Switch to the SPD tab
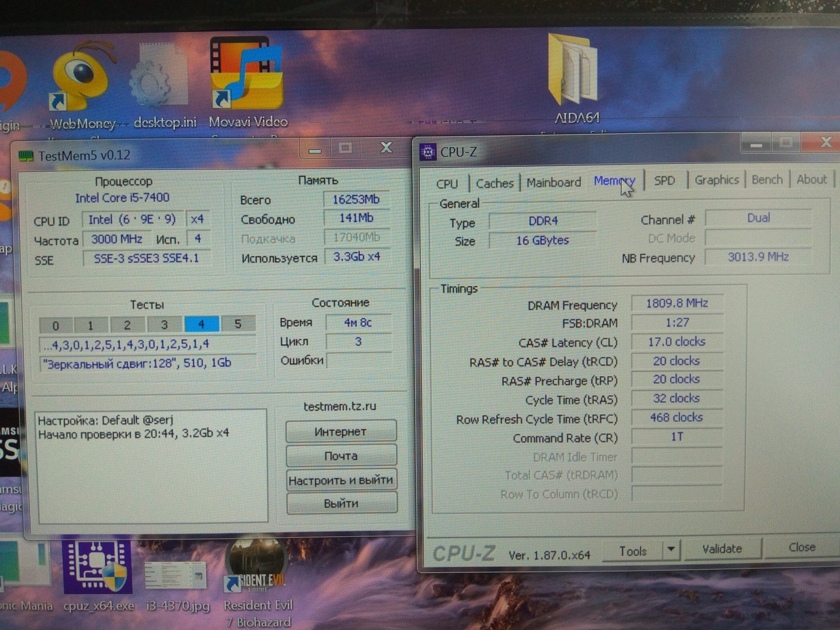840x630 pixels. (x=664, y=180)
